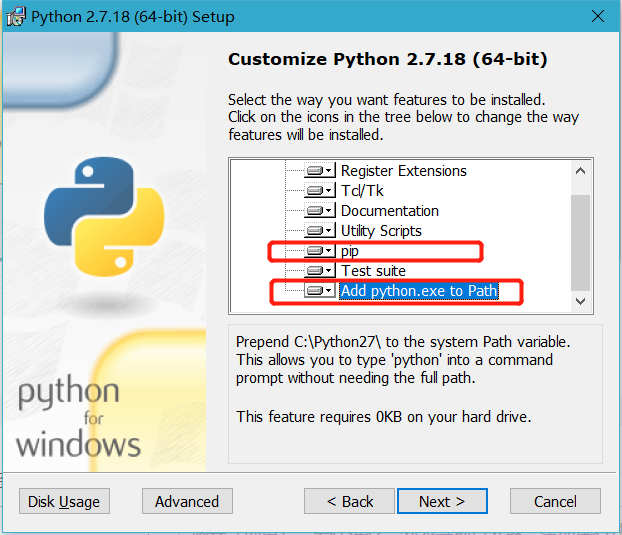
Task: Close the Python Setup window
Action: pos(597,17)
